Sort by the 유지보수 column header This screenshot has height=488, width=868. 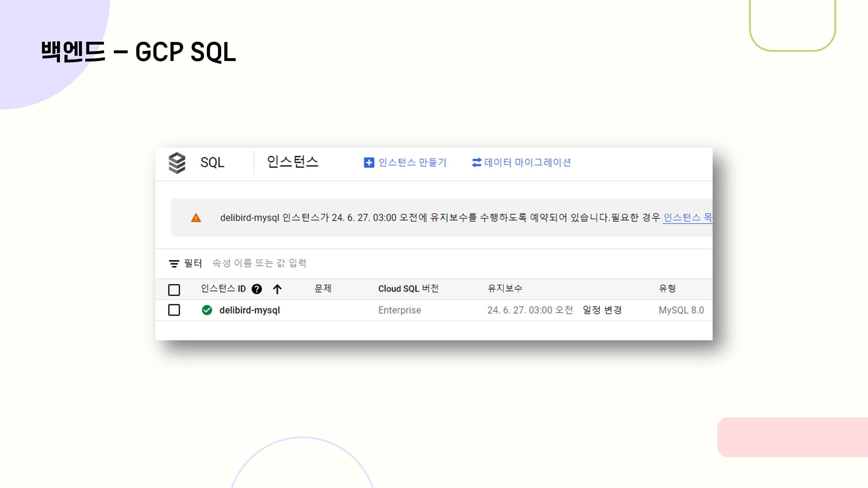505,289
